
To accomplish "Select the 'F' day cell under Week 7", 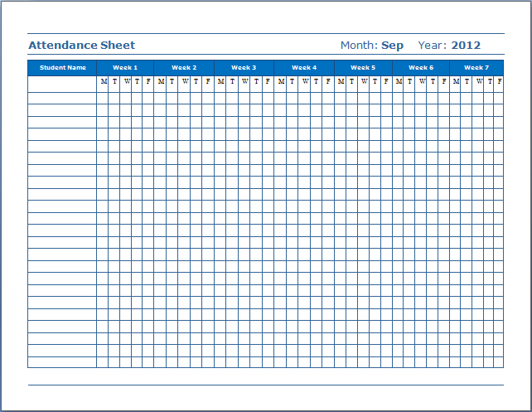I will click(498, 84).
